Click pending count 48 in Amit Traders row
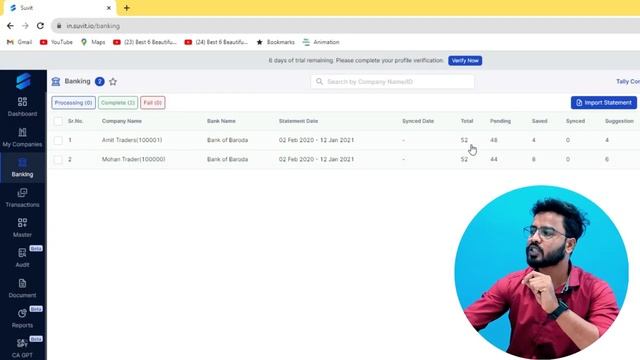The image size is (640, 360). 494,140
